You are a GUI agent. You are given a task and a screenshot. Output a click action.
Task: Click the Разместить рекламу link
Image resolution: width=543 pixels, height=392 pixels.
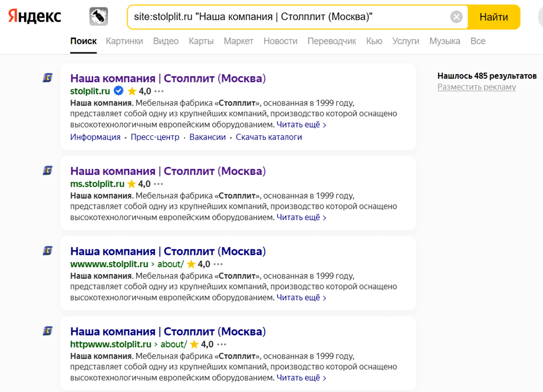477,87
